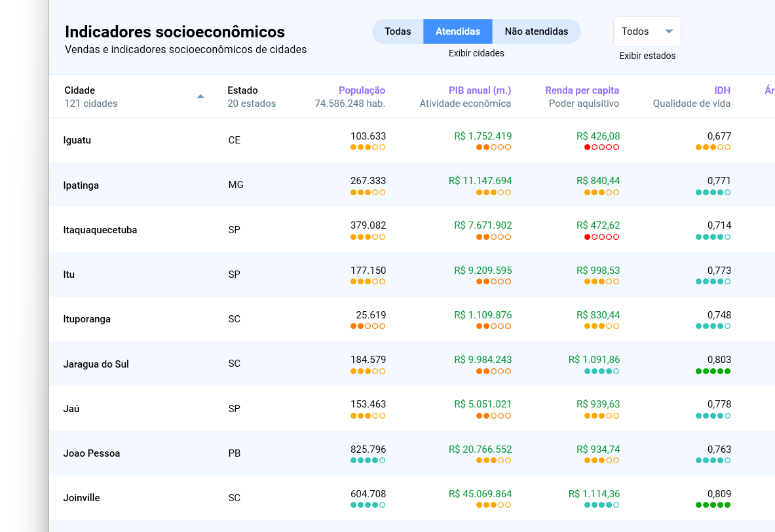The image size is (775, 532).
Task: Click Joao Pessoa population 825.796
Action: 368,449
